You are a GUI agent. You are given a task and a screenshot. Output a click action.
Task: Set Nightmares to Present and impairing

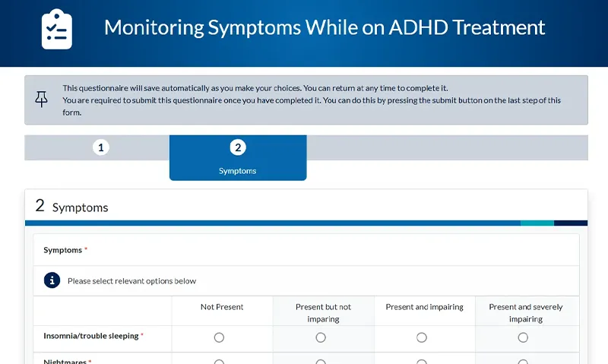(422, 362)
